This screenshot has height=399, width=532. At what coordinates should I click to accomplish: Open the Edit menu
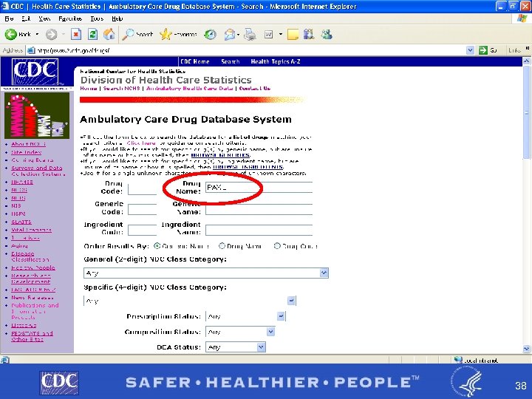click(26, 18)
